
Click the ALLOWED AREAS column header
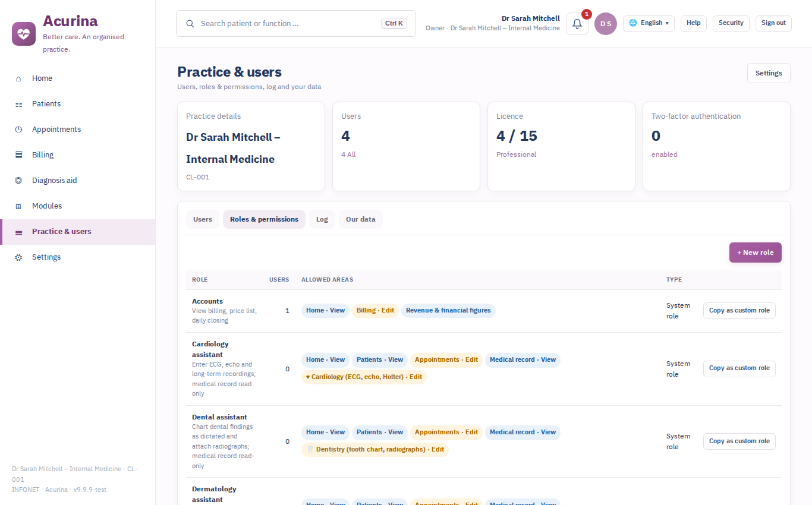327,280
